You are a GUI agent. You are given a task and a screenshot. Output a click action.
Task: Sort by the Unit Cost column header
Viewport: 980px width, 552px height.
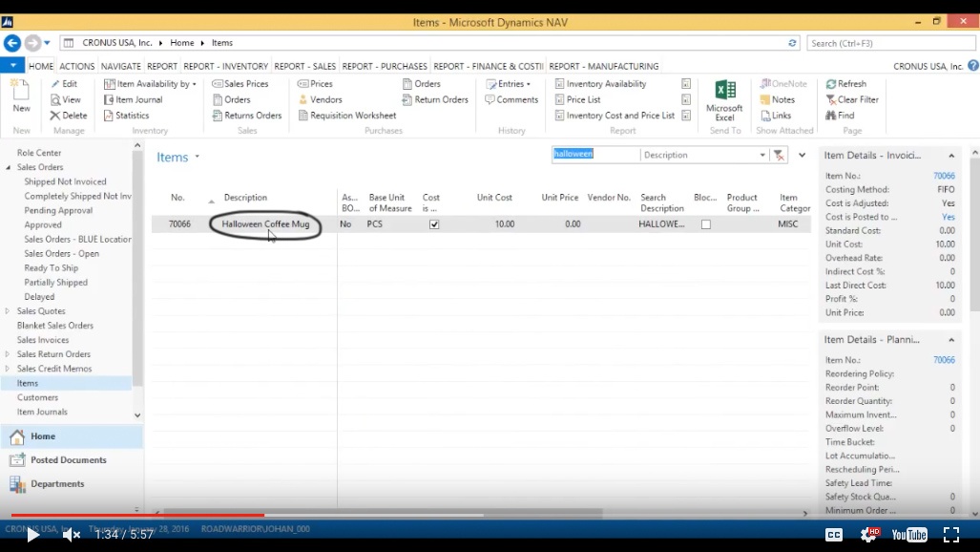point(494,197)
